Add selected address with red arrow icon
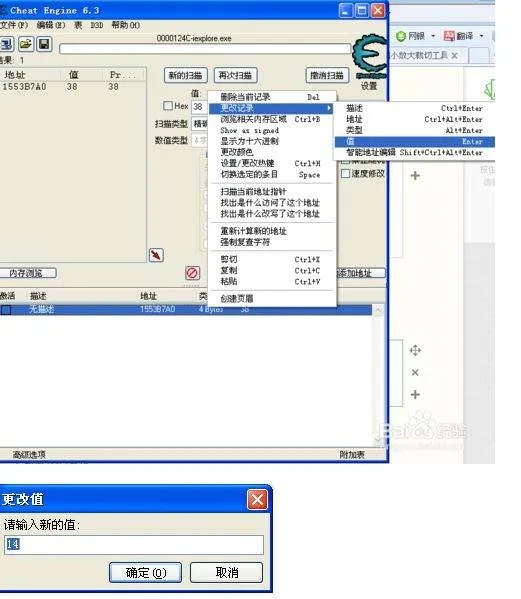521x599 pixels. [x=156, y=255]
